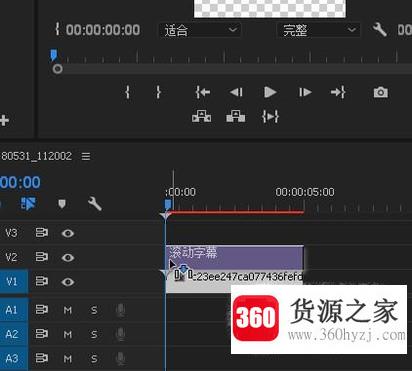Select the 80531_112002 sequence tab
Screen dimensions: 412x371
pyautogui.click(x=36, y=156)
